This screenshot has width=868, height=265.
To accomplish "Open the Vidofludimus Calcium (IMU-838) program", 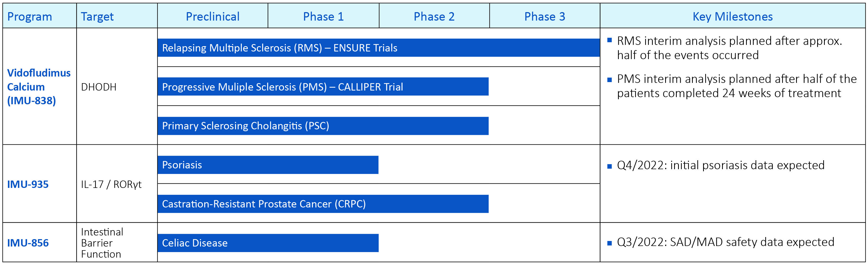I will pyautogui.click(x=39, y=87).
